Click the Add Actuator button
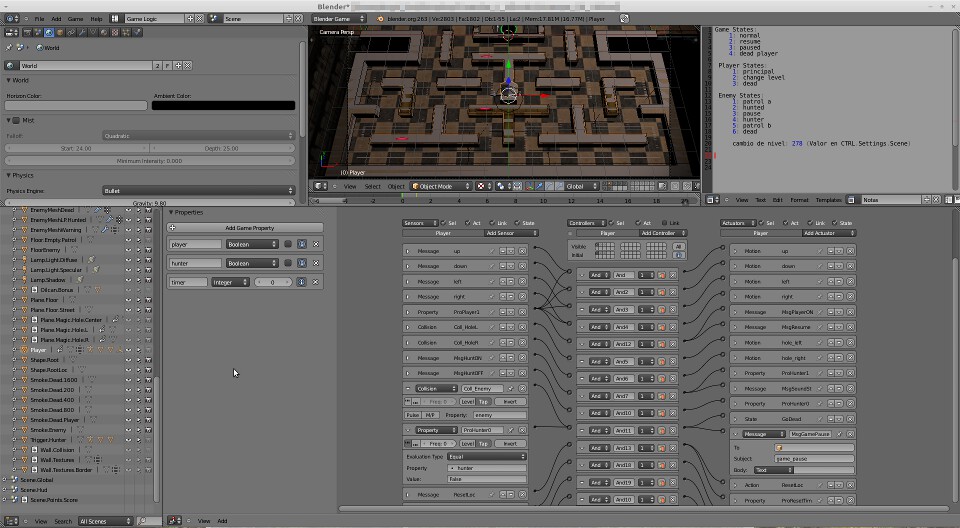The width and height of the screenshot is (960, 528). click(828, 233)
